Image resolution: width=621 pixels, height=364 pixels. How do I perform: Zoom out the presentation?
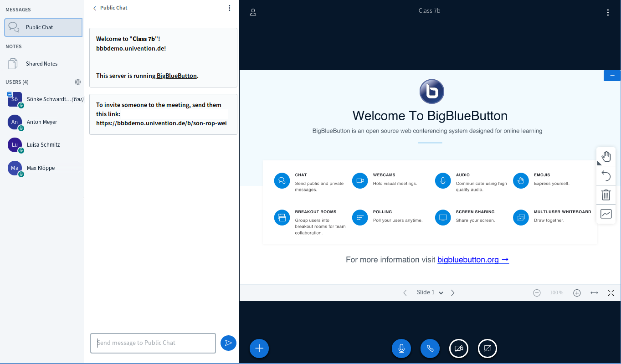pyautogui.click(x=537, y=293)
